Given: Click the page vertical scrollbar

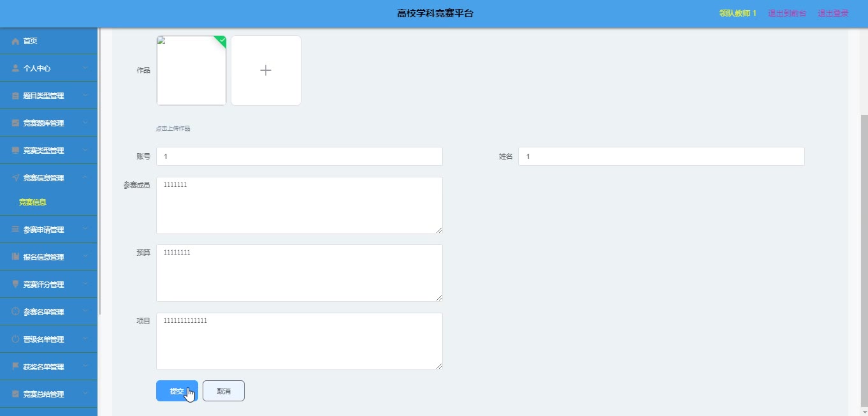Looking at the screenshot, I should [864, 260].
